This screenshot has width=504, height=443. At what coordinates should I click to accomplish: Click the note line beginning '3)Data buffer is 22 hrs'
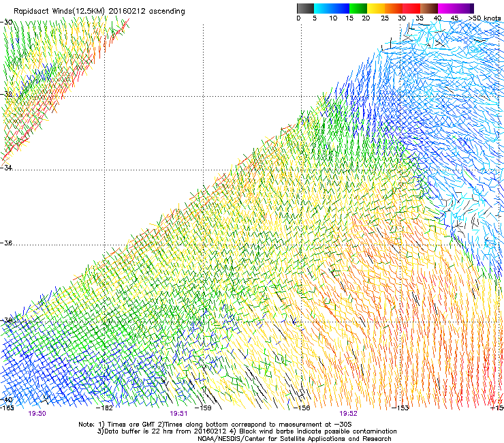(x=247, y=431)
